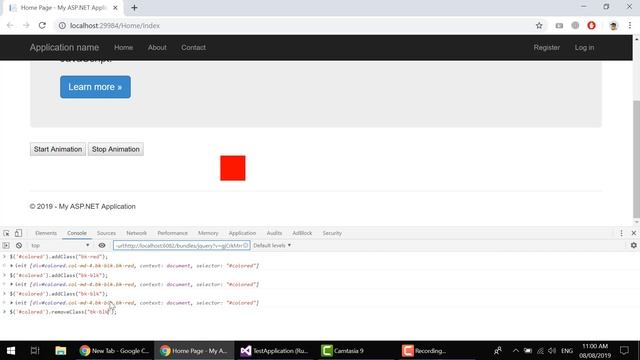Show the console sidebar panel icon
Viewport: 640px width, 360px height.
(6, 245)
